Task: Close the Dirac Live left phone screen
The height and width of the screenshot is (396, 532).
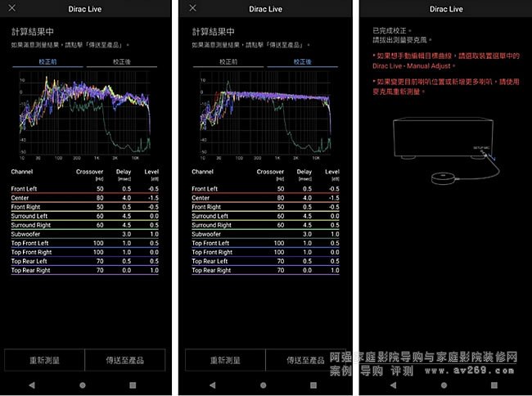Action: [x=11, y=8]
